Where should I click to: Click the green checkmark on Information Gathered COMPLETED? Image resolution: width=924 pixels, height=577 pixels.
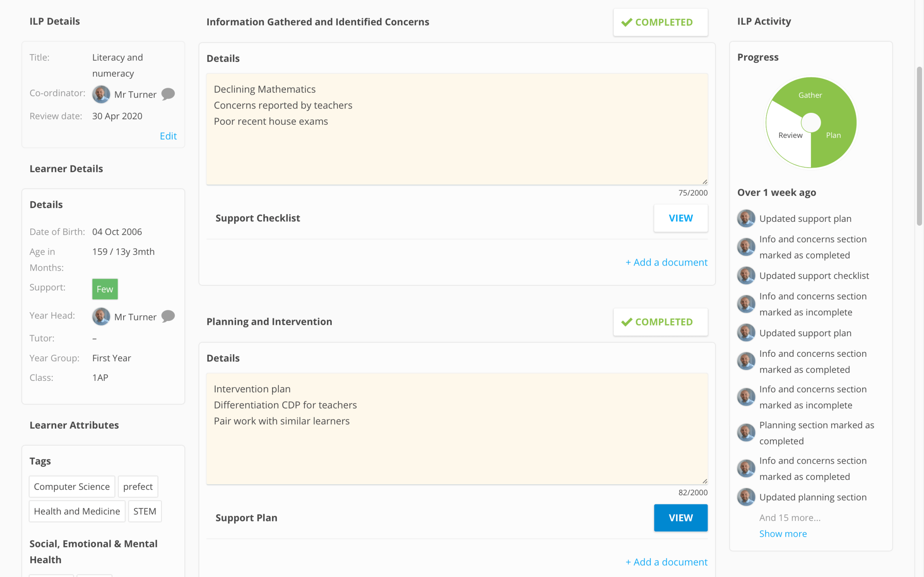pyautogui.click(x=626, y=22)
